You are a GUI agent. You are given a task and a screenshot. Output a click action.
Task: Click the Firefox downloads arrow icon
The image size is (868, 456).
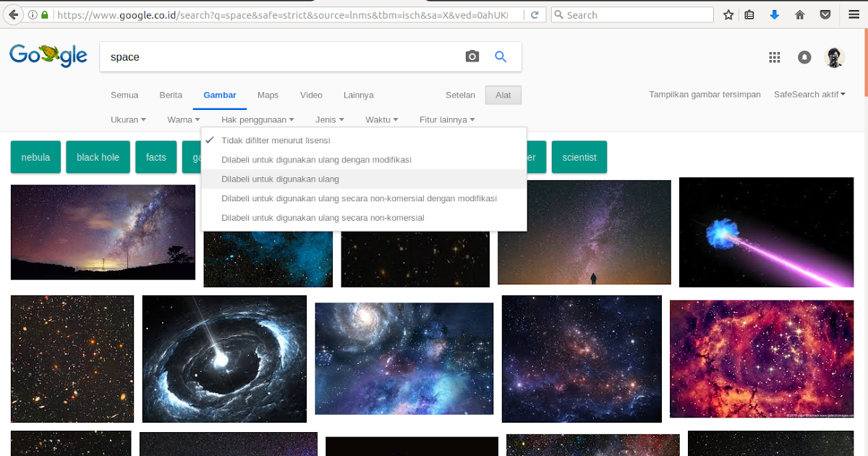tap(775, 14)
